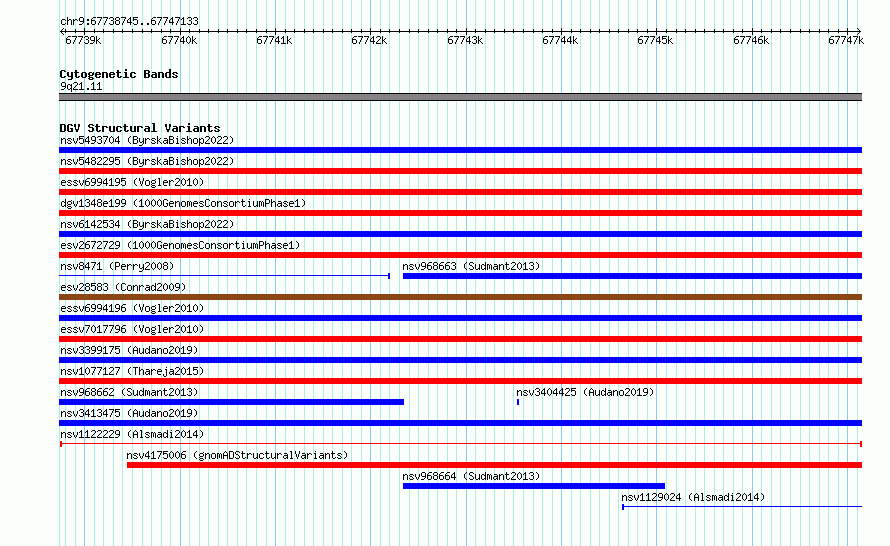The width and height of the screenshot is (890, 546).
Task: Click the gray 9q21.11 cytogenetic band bar
Action: (460, 97)
